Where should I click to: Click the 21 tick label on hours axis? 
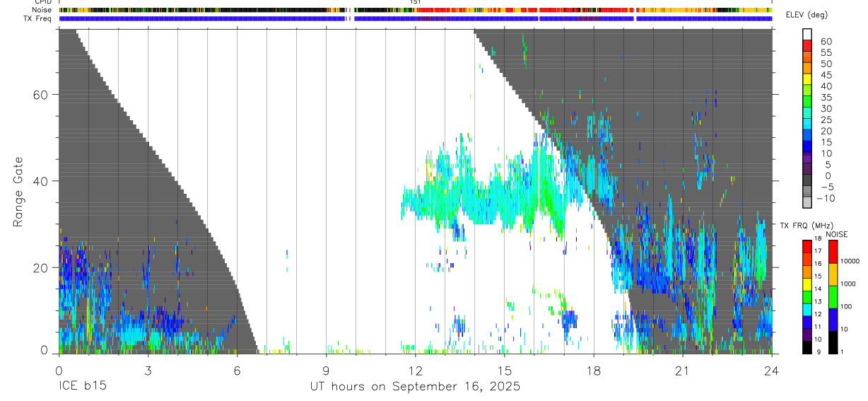click(682, 371)
